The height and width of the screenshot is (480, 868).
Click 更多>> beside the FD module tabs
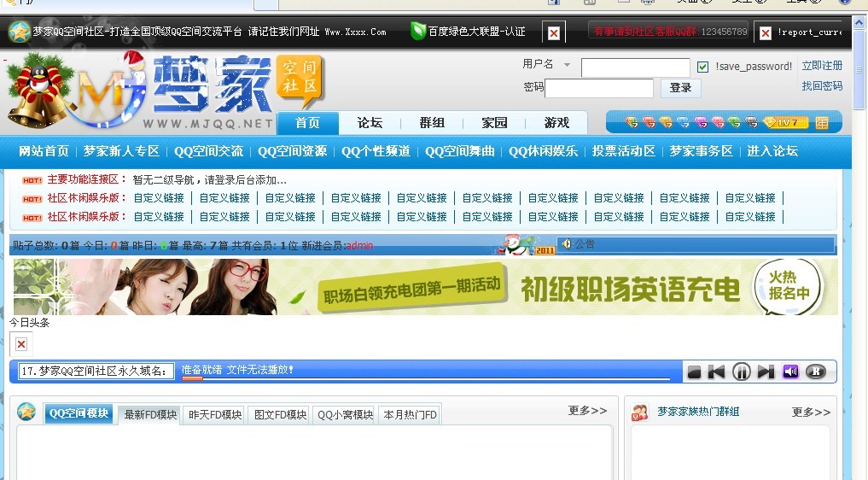click(x=587, y=411)
